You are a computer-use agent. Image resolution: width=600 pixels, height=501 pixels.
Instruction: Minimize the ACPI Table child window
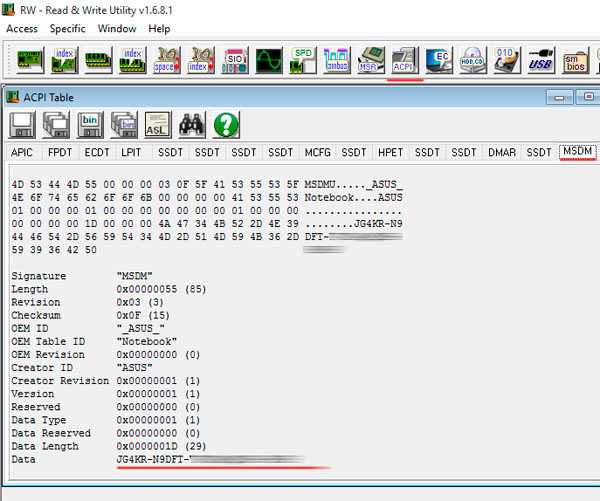[x=555, y=97]
